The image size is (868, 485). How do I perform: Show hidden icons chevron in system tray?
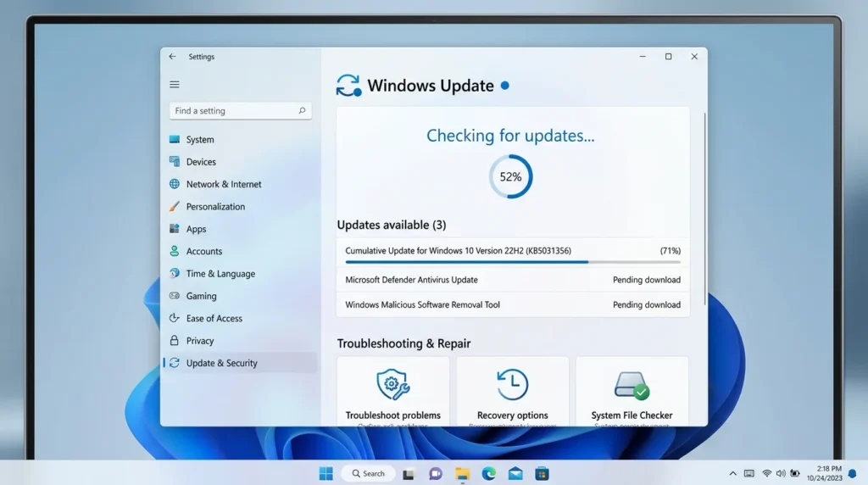[733, 473]
